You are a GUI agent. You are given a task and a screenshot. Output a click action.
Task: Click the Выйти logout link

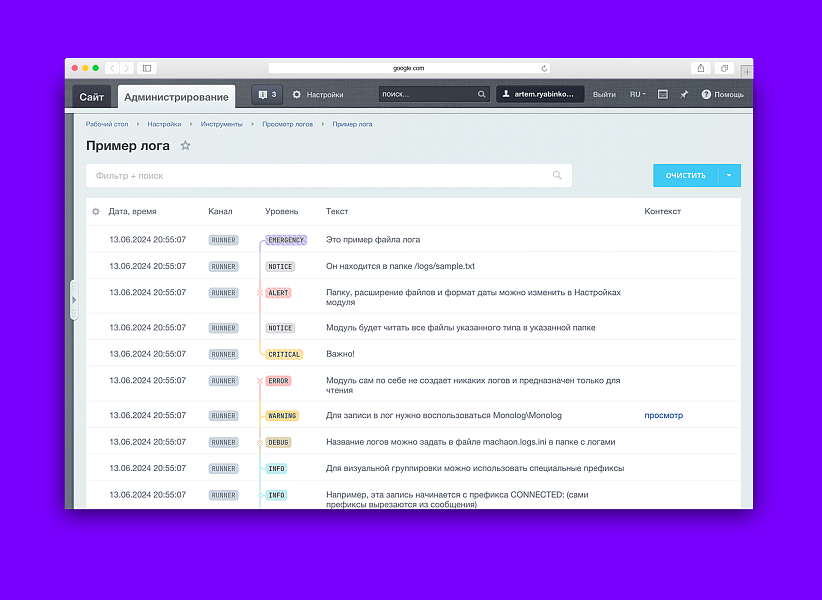604,95
